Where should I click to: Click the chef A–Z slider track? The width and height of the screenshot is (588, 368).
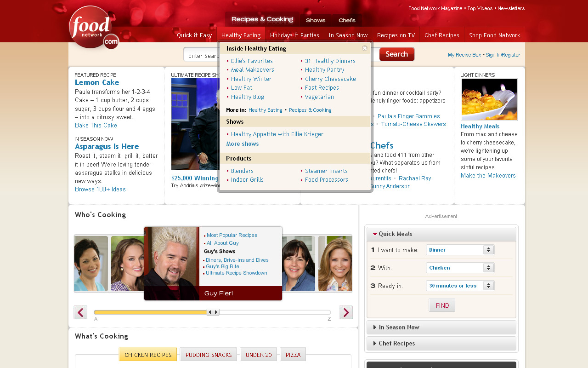[276, 312]
